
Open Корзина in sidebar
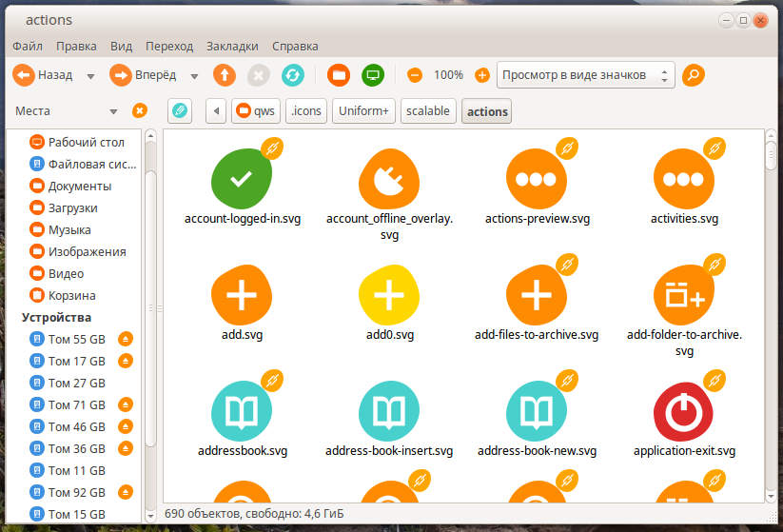(x=63, y=296)
